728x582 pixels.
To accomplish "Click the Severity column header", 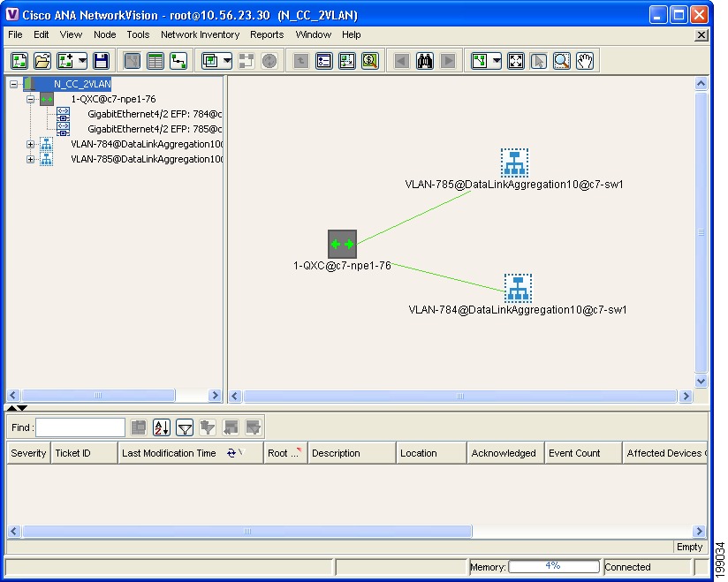I will (x=28, y=453).
